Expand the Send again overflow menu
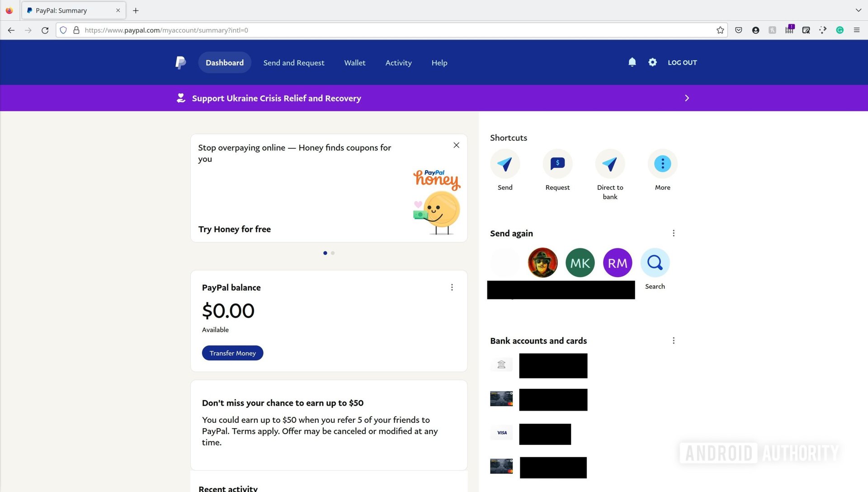 coord(673,233)
